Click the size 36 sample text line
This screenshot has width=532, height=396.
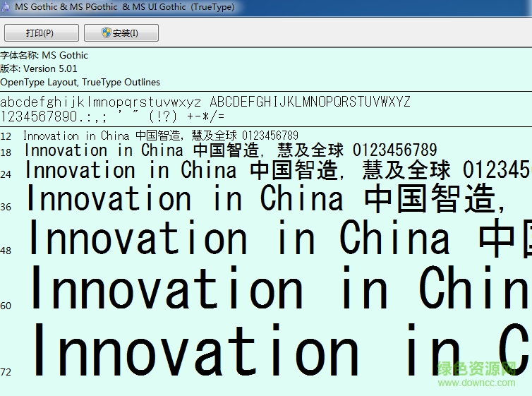[x=266, y=198]
